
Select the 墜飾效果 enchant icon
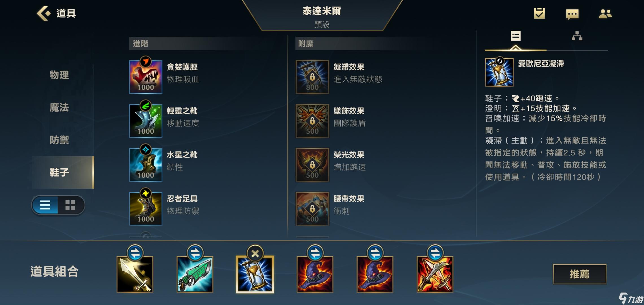(312, 121)
